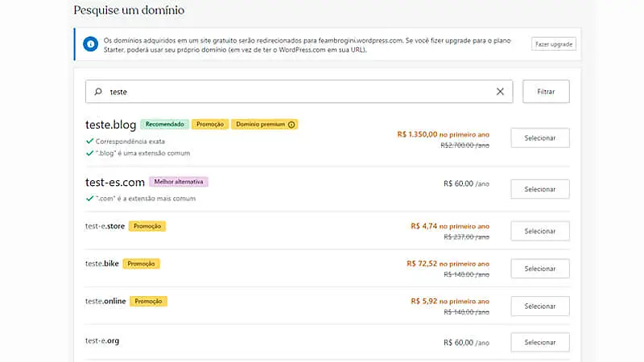Image resolution: width=644 pixels, height=362 pixels.
Task: Click the free-site redirect notice text
Action: coord(308,45)
